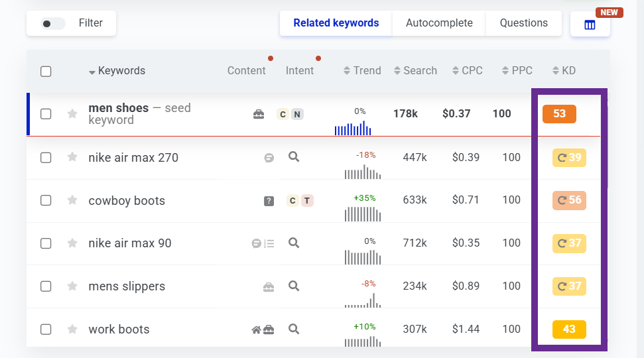This screenshot has height=358, width=644.
Task: Click the magnifier icon for mens slippers
Action: pos(294,286)
